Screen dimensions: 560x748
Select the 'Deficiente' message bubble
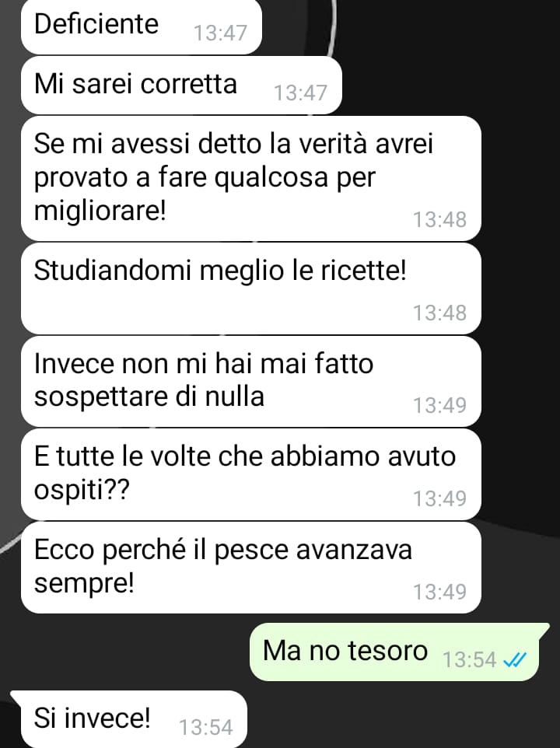click(142, 26)
